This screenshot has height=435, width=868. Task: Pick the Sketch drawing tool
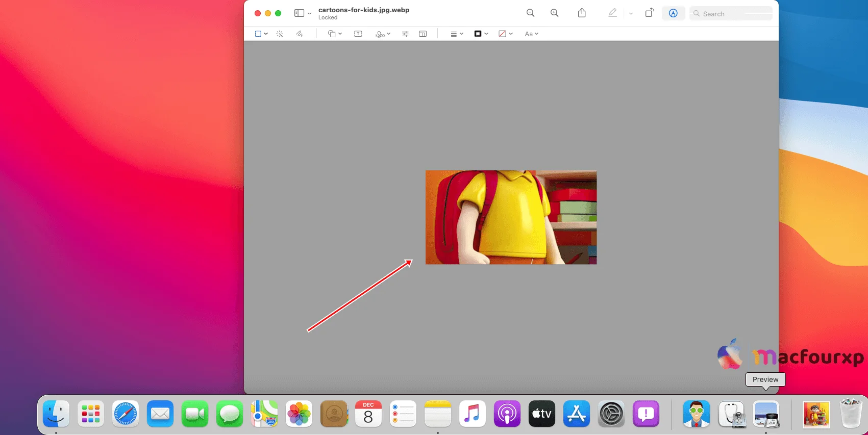point(300,34)
